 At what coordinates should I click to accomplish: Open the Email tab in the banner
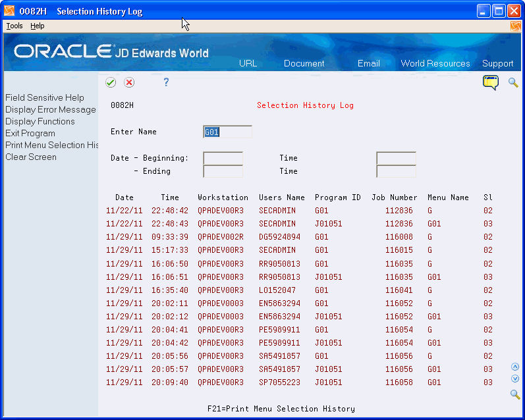[369, 64]
